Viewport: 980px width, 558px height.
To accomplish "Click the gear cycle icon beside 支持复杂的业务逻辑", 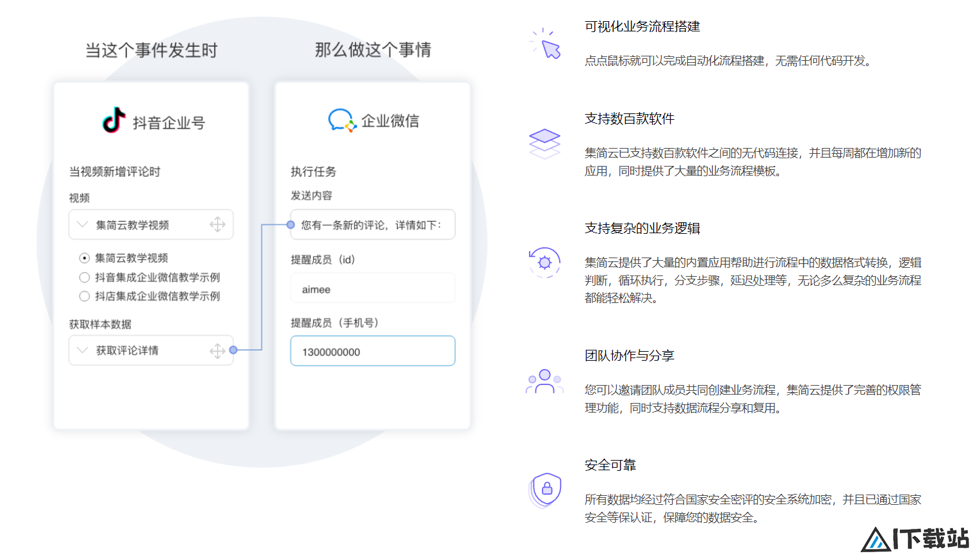I will pyautogui.click(x=544, y=263).
